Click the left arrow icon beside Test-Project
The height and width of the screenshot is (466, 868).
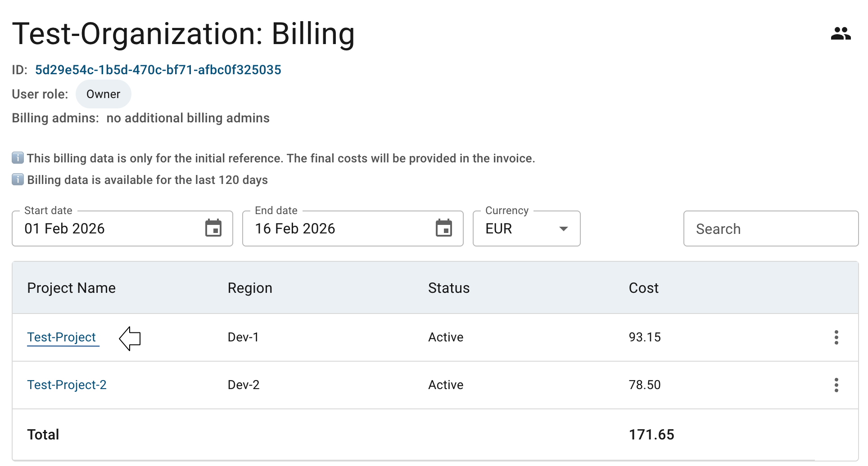130,338
